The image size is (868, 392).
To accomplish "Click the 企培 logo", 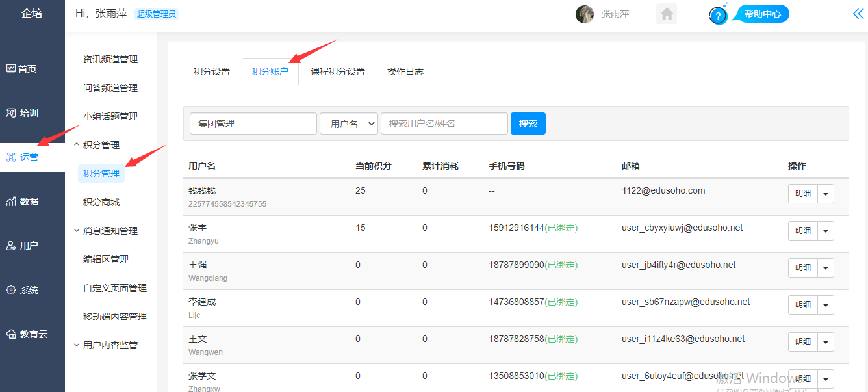I will [x=32, y=13].
